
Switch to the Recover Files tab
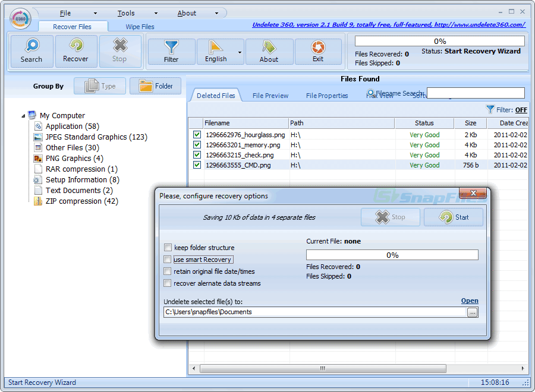[73, 27]
